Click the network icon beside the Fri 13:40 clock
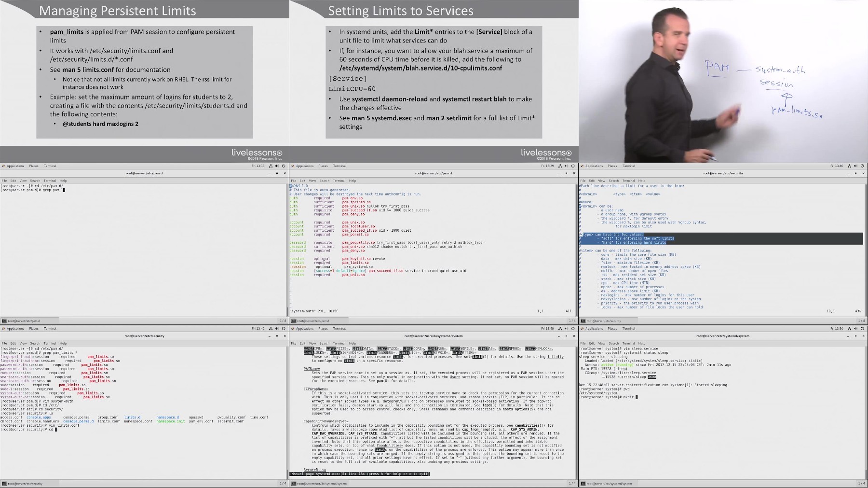This screenshot has height=488, width=868. click(x=849, y=166)
